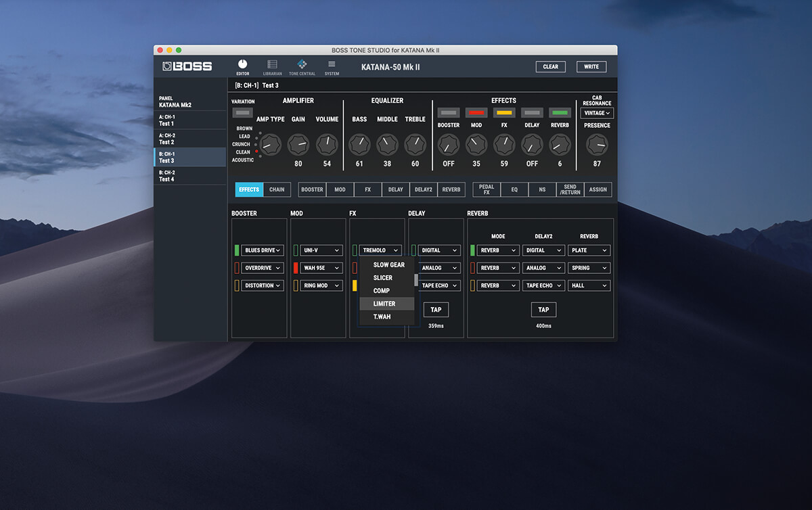
Task: Toggle the Booster effect switch
Action: click(x=448, y=113)
